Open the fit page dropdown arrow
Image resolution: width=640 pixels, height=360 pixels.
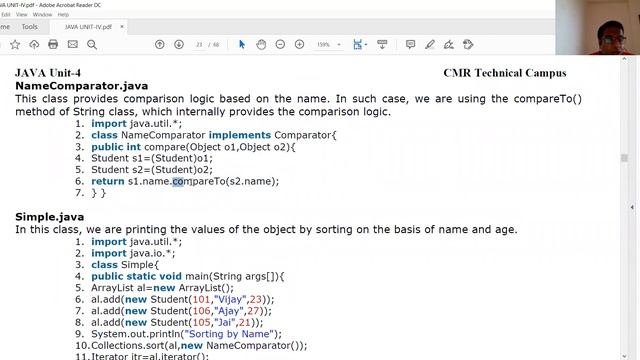pyautogui.click(x=366, y=44)
